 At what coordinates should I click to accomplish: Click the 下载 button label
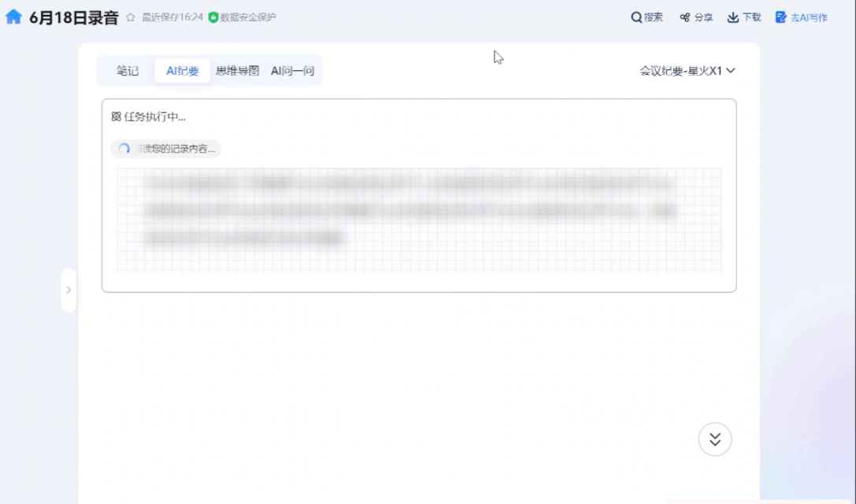coord(752,17)
